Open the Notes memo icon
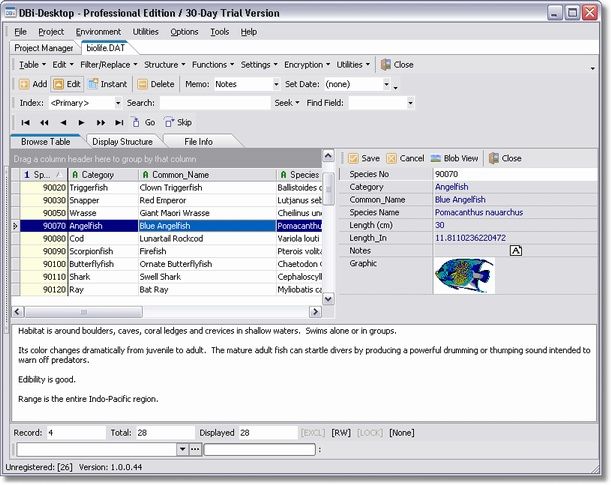 pyautogui.click(x=516, y=251)
